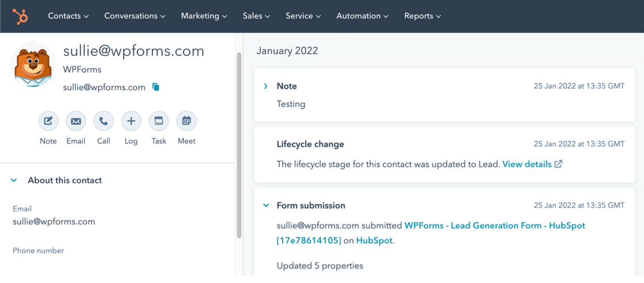This screenshot has width=644, height=283.
Task: Click the Note activity title
Action: 287,87
